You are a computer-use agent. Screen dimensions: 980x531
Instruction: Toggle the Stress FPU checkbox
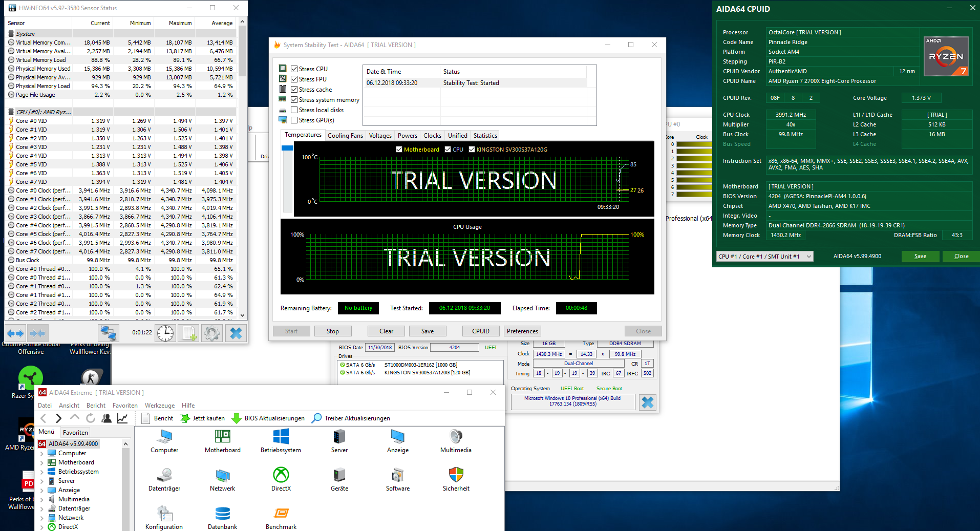294,79
